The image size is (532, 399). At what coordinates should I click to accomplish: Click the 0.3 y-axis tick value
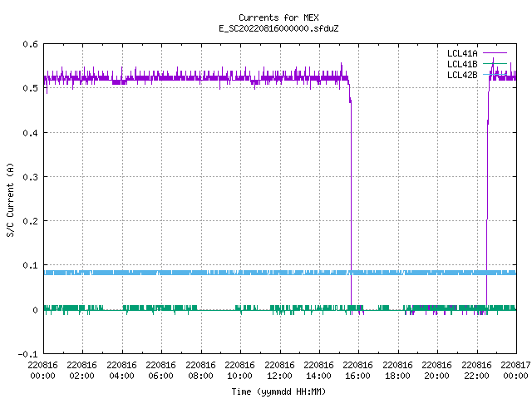[30, 177]
